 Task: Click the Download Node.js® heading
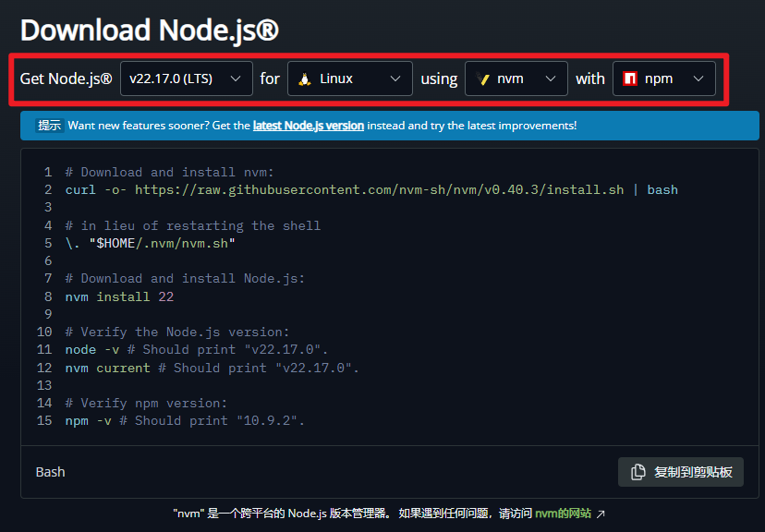point(149,30)
